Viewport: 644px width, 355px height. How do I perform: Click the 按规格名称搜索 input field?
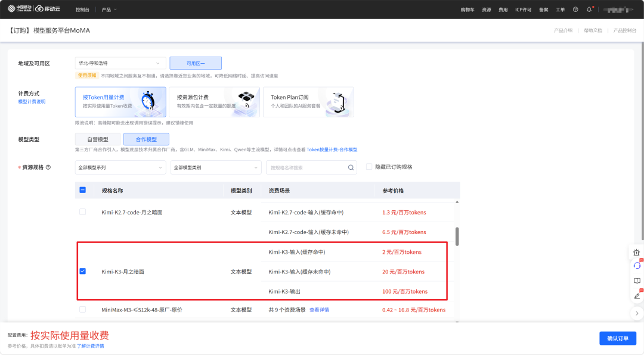(x=311, y=167)
